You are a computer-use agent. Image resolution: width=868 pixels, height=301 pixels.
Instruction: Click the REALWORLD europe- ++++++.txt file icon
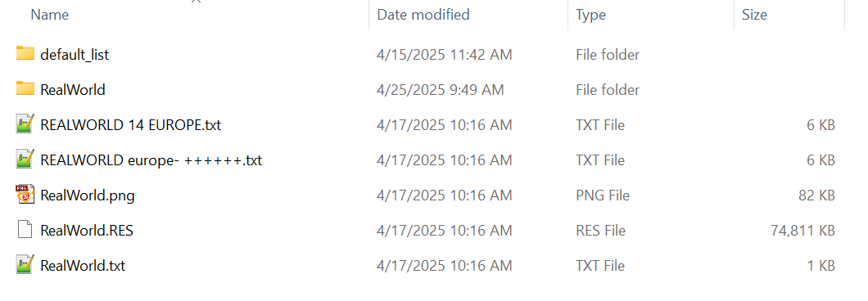[x=25, y=159]
